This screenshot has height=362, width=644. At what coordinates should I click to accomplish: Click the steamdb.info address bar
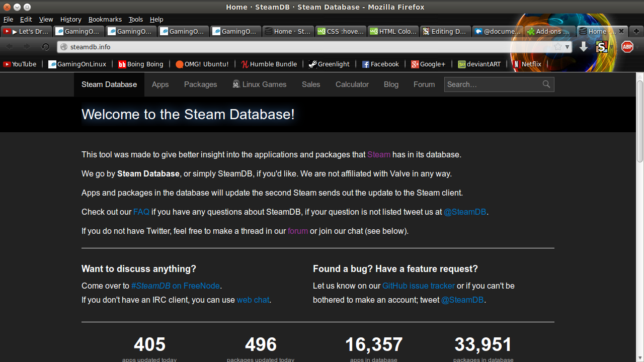pos(314,47)
